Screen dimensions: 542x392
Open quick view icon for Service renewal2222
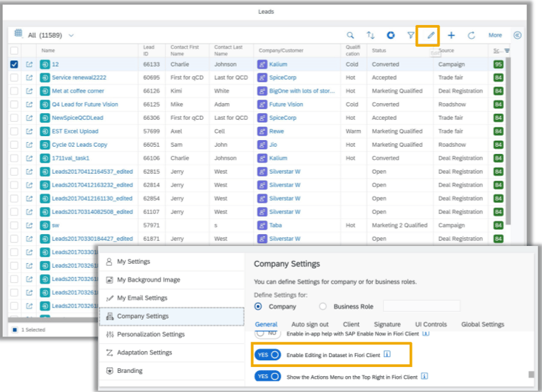pyautogui.click(x=29, y=77)
